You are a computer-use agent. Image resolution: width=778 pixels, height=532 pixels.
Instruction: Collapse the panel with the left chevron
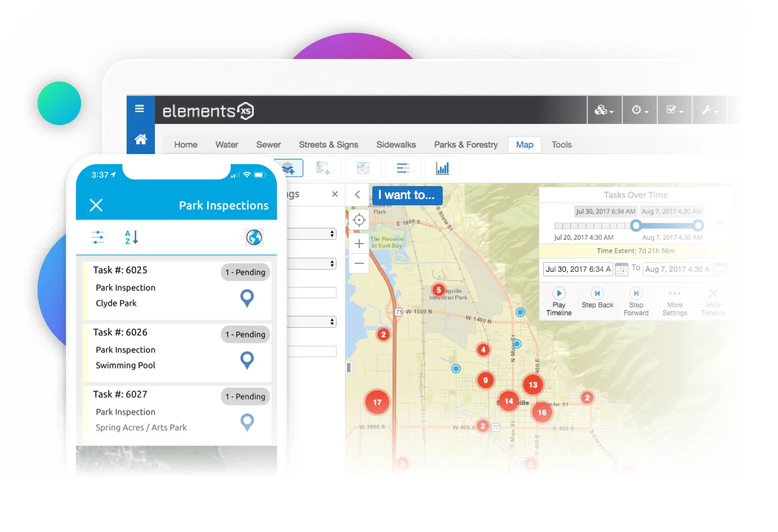coord(357,195)
